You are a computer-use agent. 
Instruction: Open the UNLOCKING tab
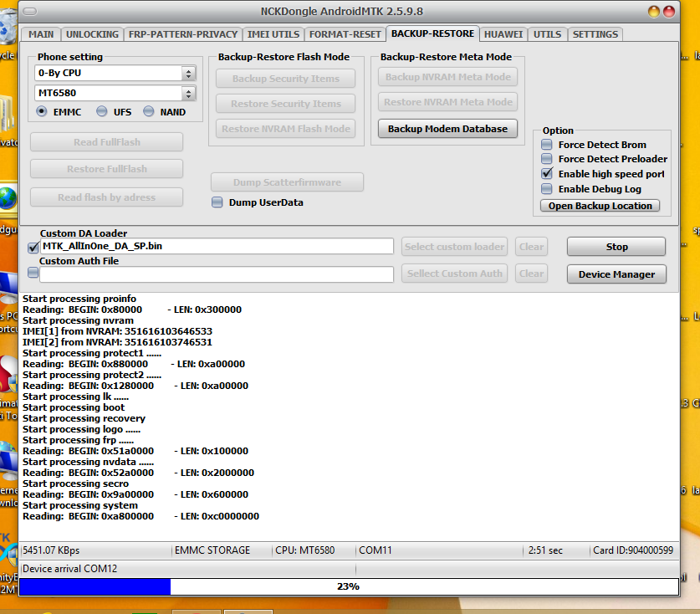click(92, 34)
